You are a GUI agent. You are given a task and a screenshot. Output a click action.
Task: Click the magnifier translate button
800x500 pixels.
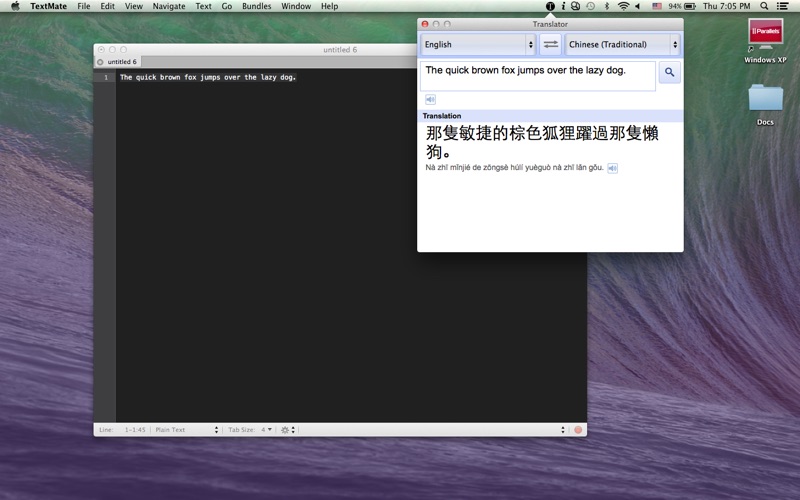(x=669, y=72)
